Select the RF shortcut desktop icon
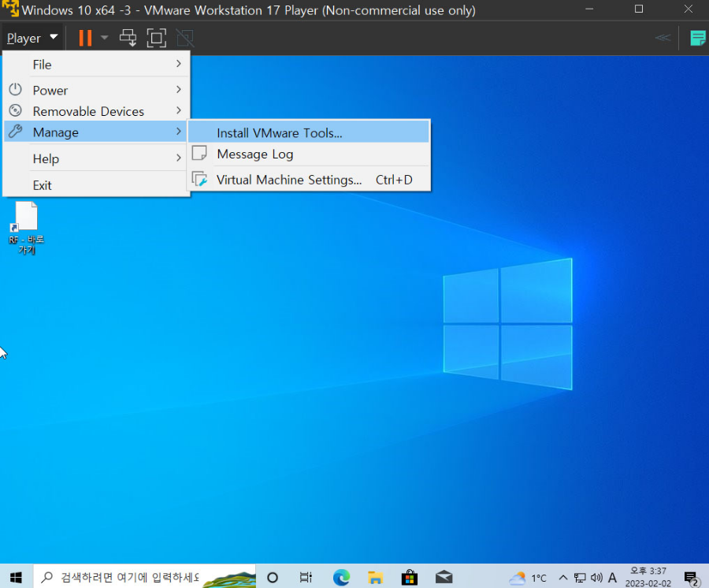 27,228
